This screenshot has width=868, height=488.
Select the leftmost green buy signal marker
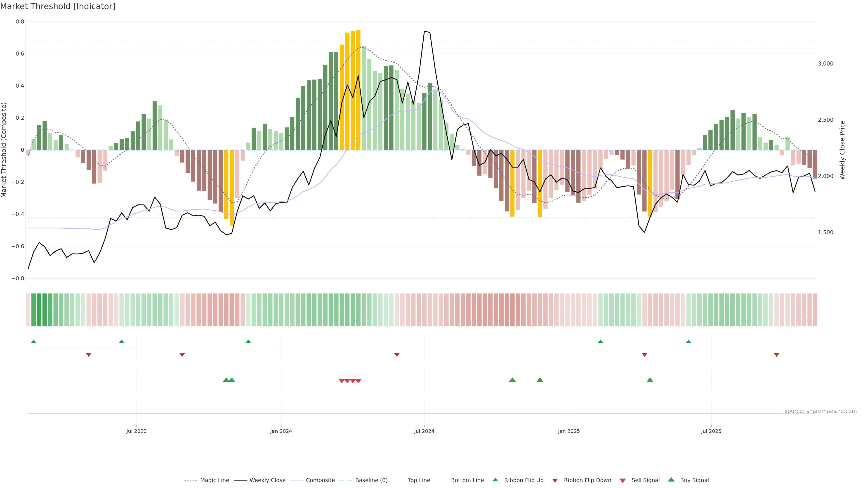(x=226, y=380)
